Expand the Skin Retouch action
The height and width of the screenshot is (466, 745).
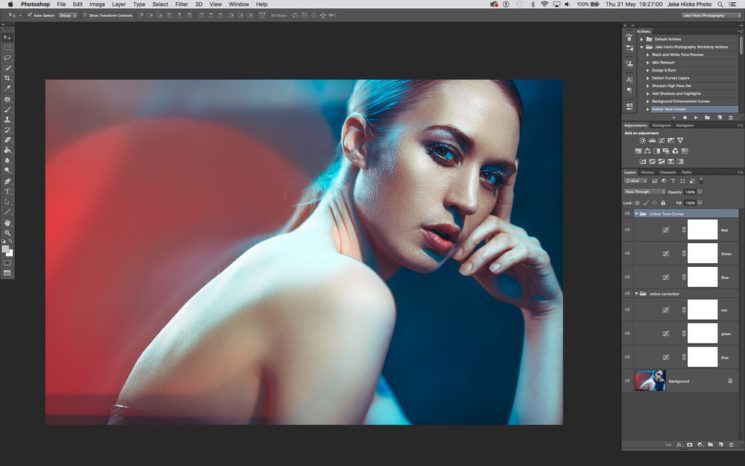[x=648, y=62]
